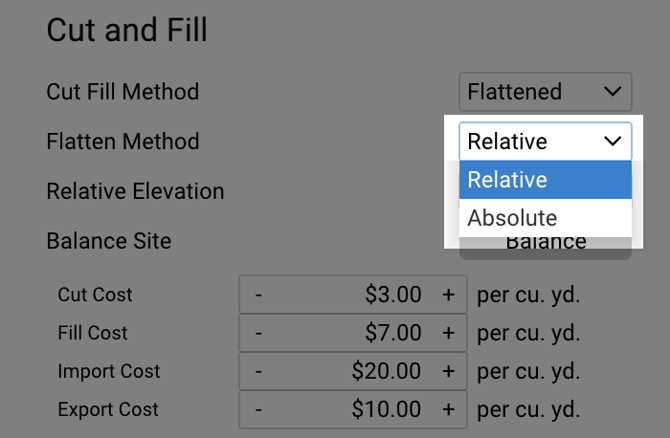
Task: Click the Fill Cost label
Action: pyautogui.click(x=92, y=333)
